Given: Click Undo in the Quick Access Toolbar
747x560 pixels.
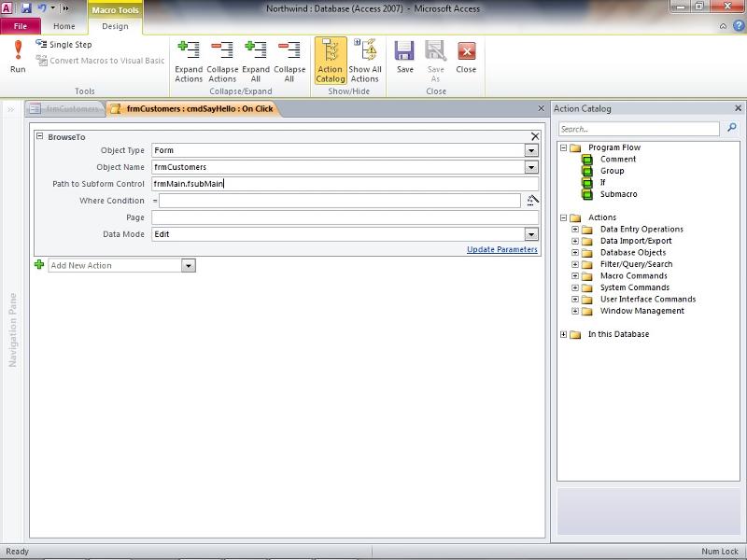Looking at the screenshot, I should [x=42, y=8].
